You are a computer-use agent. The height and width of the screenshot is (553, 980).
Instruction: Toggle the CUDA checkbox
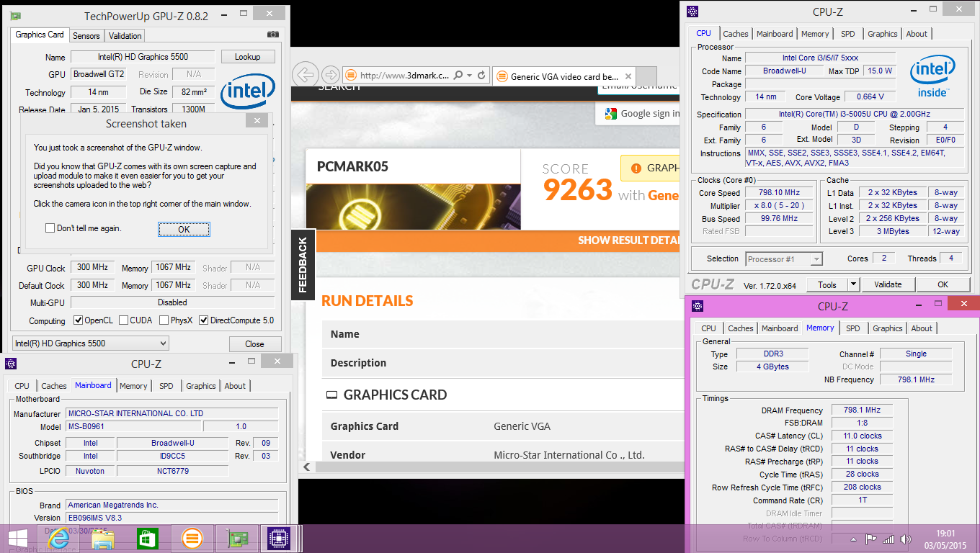(124, 320)
